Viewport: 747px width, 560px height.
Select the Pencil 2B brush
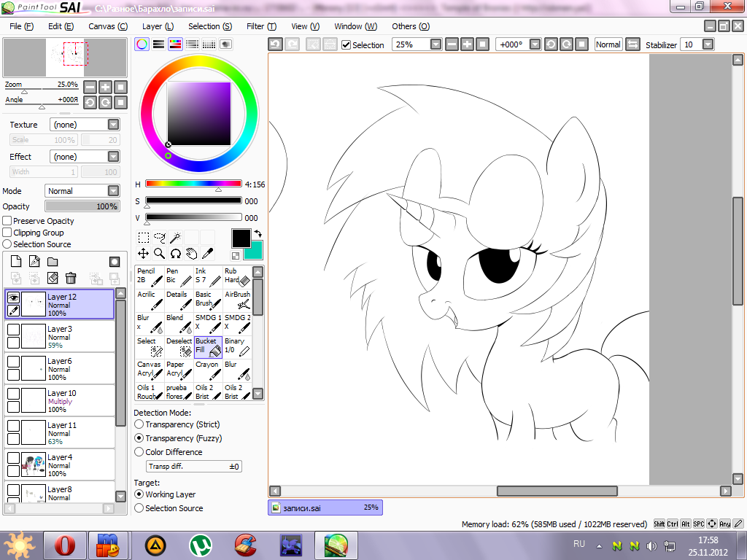click(x=150, y=277)
